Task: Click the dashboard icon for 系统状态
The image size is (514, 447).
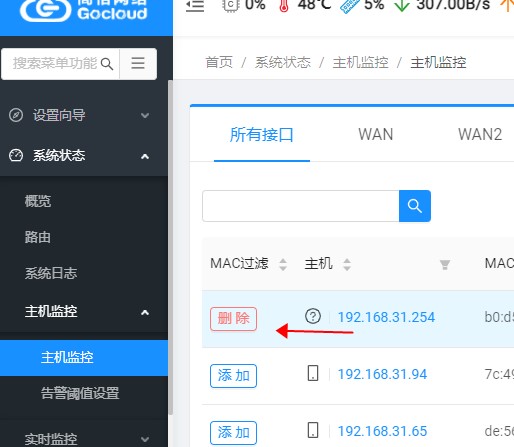Action: point(16,155)
